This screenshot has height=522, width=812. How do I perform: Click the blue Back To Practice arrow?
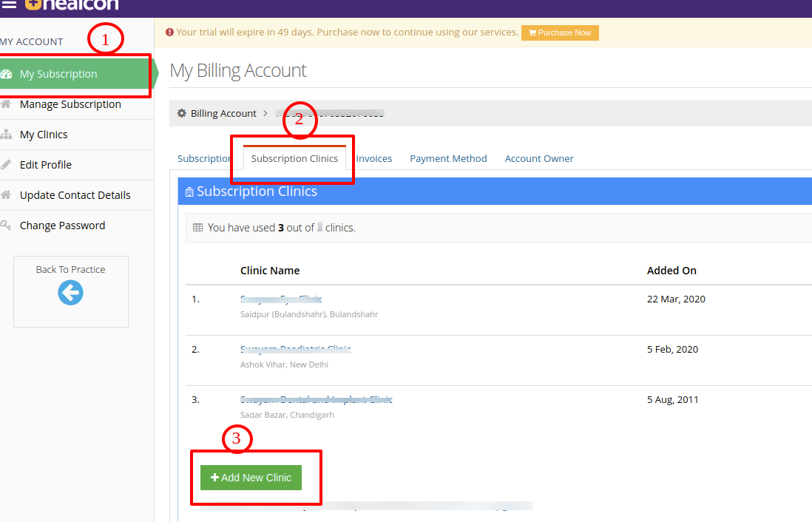pyautogui.click(x=70, y=293)
